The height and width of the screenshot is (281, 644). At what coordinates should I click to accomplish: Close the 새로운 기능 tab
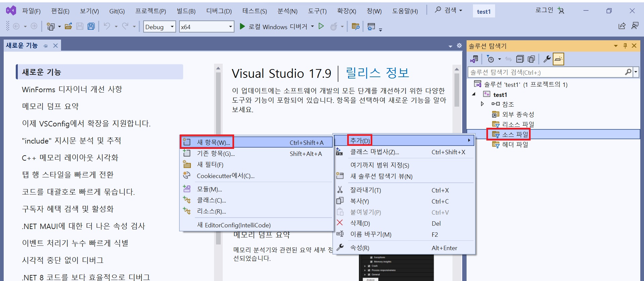click(56, 46)
